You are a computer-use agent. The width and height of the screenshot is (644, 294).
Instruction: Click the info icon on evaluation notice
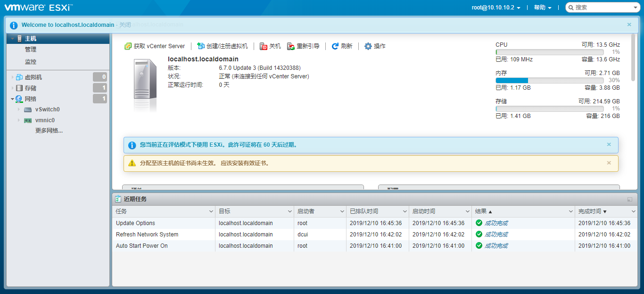coord(132,145)
